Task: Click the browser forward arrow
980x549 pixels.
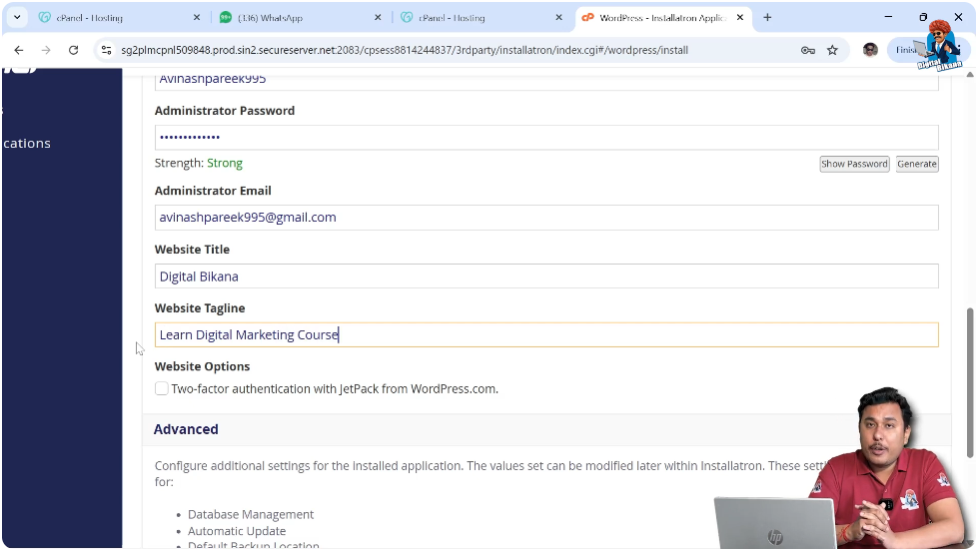Action: [46, 50]
